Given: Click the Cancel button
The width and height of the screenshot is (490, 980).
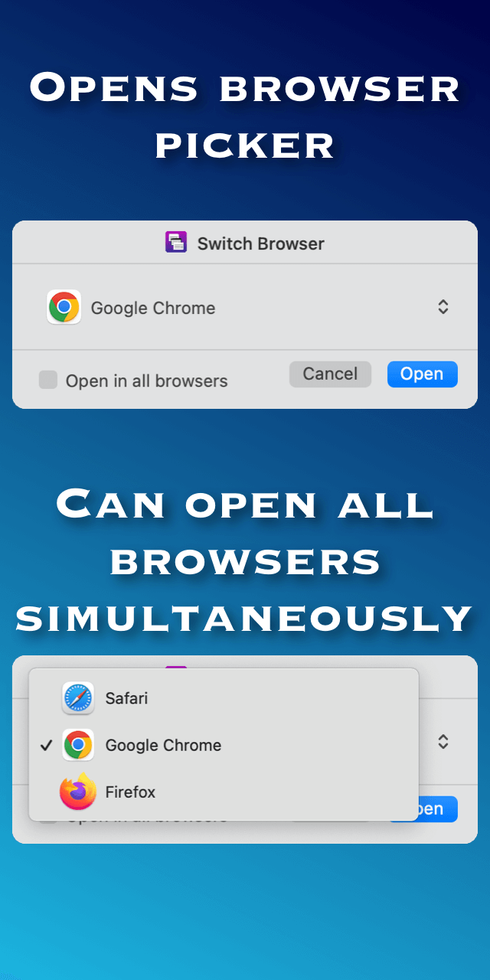Looking at the screenshot, I should tap(330, 374).
